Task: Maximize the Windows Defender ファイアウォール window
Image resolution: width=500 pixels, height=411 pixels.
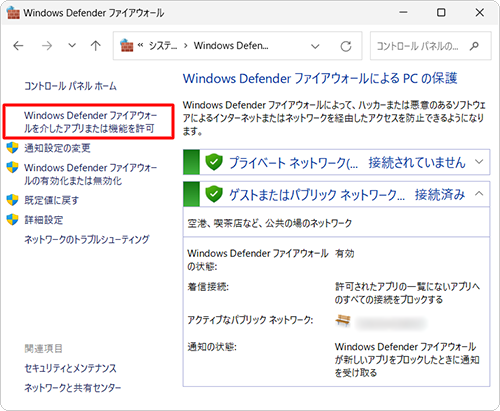Action: coord(441,13)
